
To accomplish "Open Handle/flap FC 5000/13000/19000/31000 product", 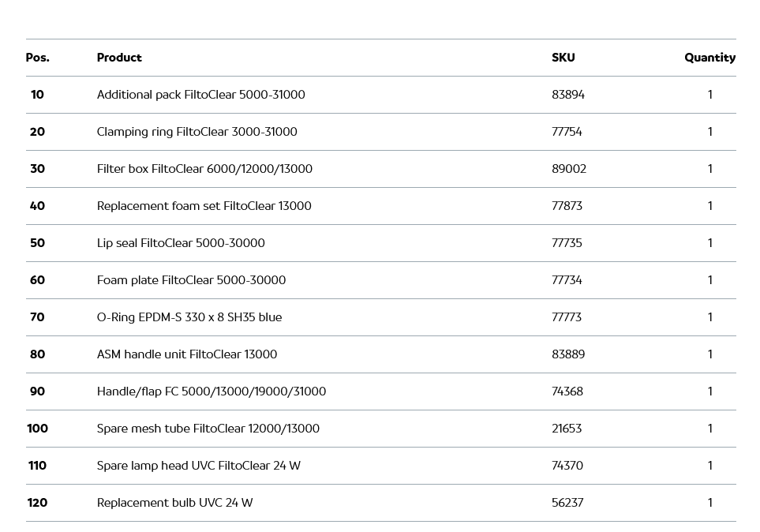I will coord(211,392).
